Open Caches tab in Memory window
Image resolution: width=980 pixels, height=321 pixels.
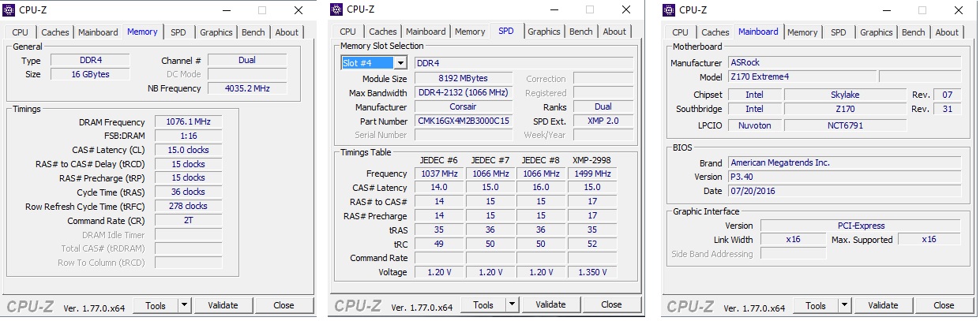pos(55,32)
